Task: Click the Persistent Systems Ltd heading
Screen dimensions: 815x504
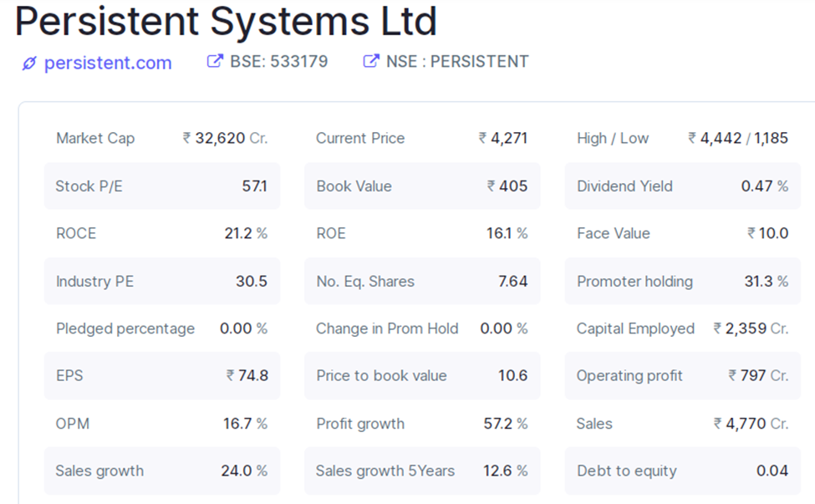Action: pyautogui.click(x=226, y=21)
